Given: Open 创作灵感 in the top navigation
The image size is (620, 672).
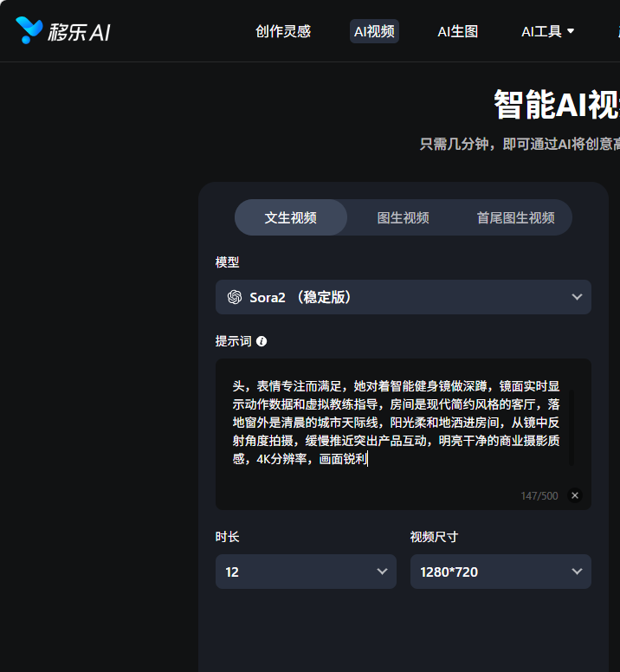Looking at the screenshot, I should point(283,31).
